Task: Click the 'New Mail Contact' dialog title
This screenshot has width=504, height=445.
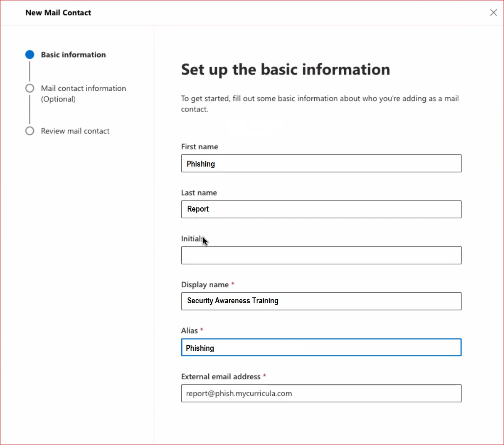Action: pos(58,13)
